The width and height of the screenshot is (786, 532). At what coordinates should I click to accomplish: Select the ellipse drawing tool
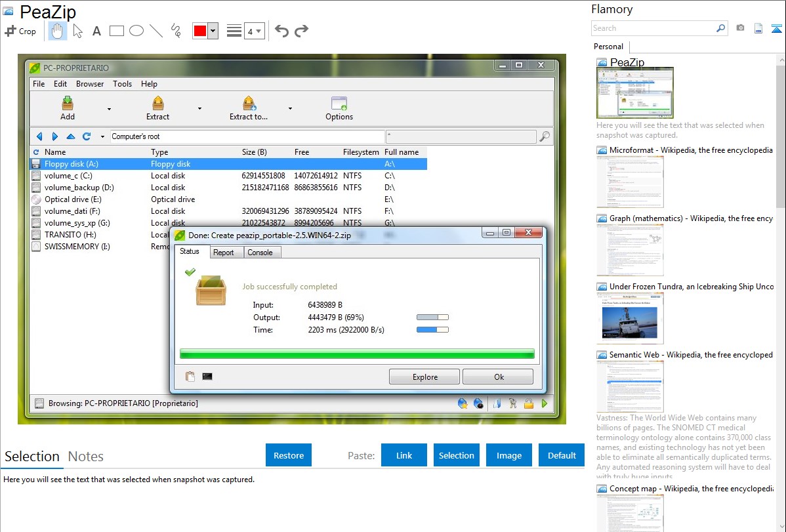pos(136,31)
